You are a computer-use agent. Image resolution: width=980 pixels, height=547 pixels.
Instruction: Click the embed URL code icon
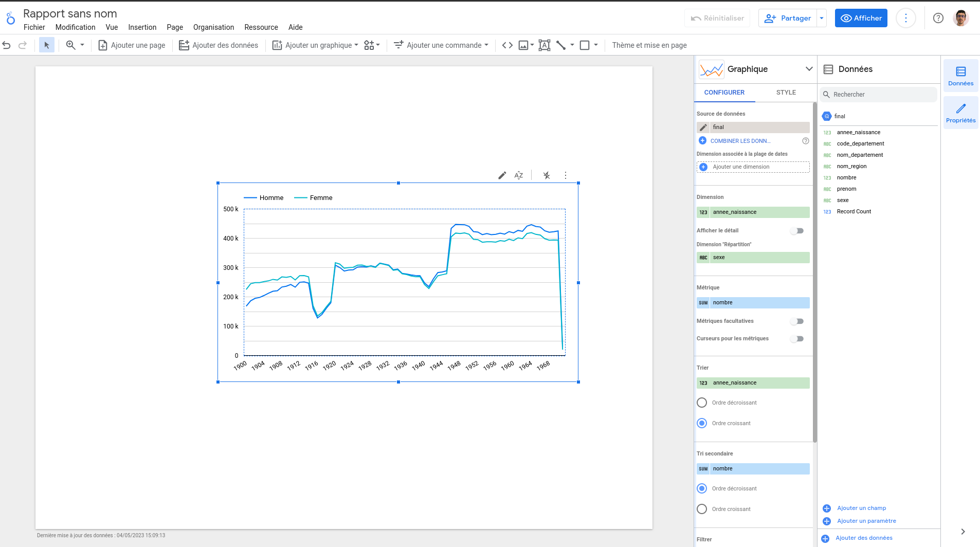[x=507, y=45]
